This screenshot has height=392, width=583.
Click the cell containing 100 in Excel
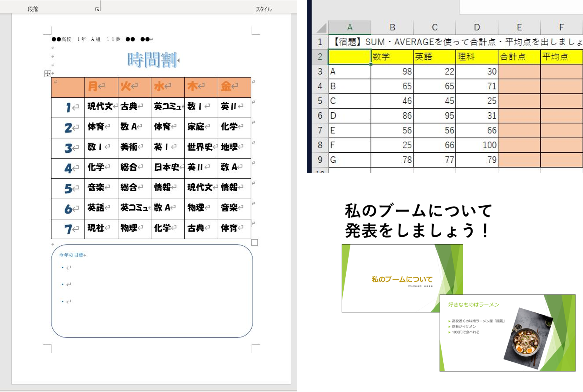[477, 145]
